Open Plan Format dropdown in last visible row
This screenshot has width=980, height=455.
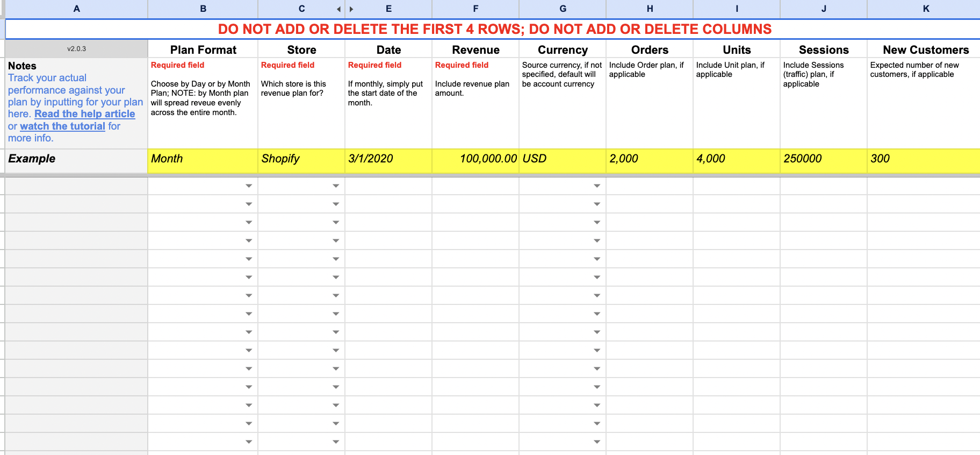click(x=248, y=442)
